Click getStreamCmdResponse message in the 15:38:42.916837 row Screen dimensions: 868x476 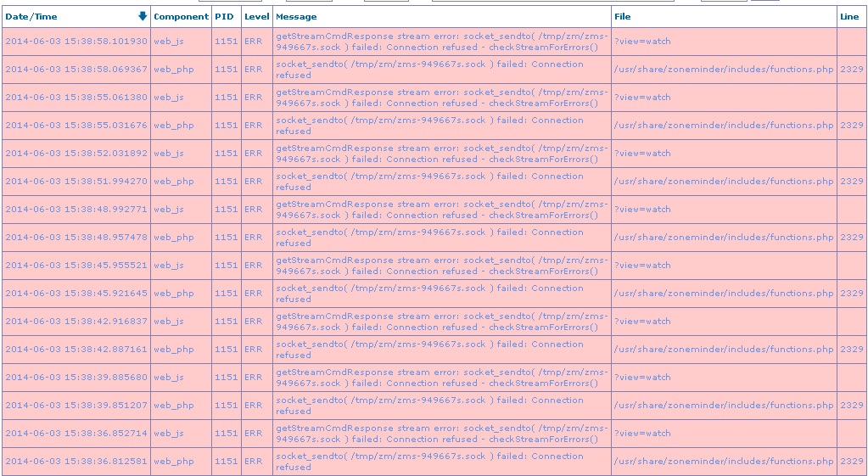[442, 321]
